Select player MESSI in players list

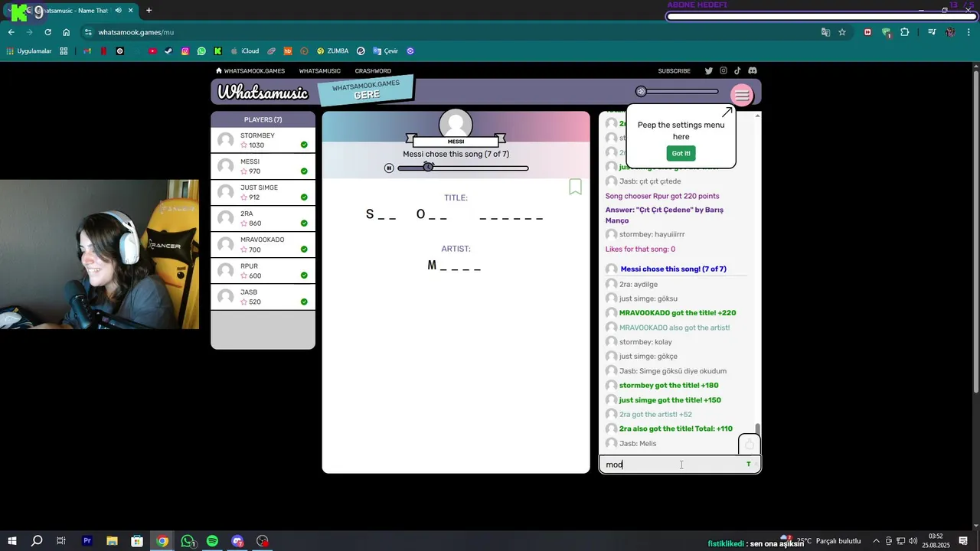click(x=263, y=166)
